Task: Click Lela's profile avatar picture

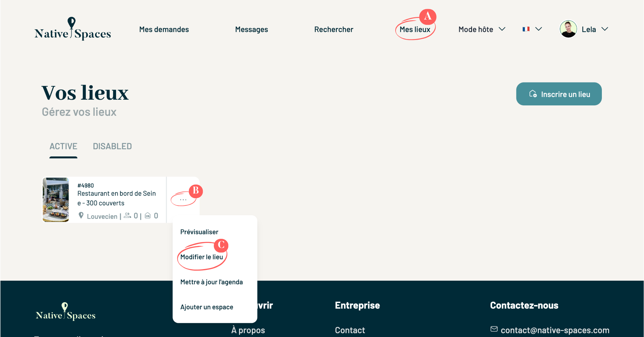Action: tap(568, 29)
